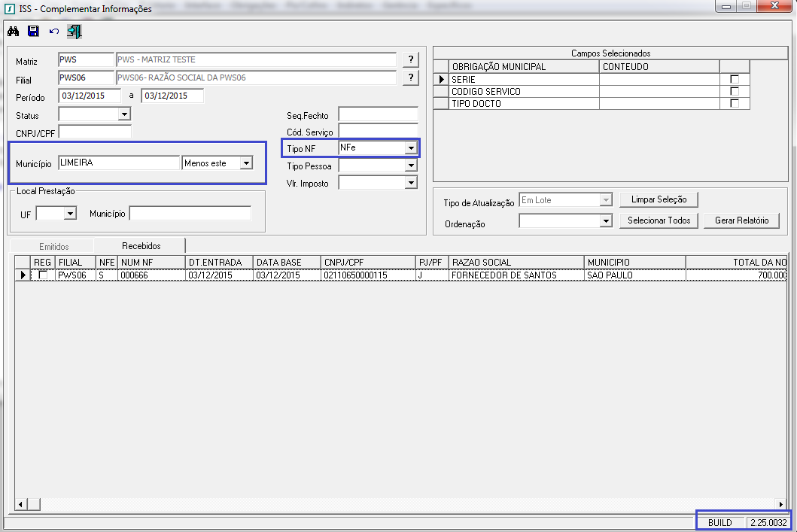Click into the CNPJ/CPF filter field
This screenshot has height=532, width=797.
click(x=95, y=132)
